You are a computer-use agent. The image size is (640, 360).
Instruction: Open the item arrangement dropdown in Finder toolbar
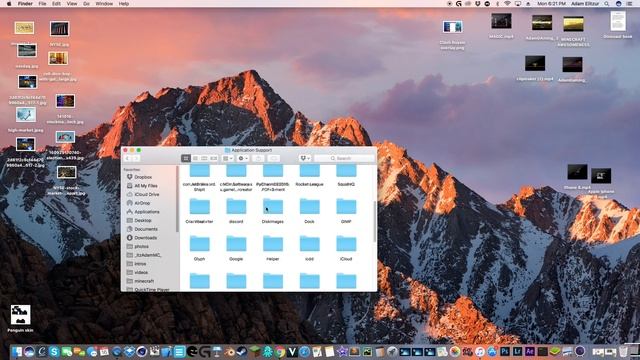point(228,158)
